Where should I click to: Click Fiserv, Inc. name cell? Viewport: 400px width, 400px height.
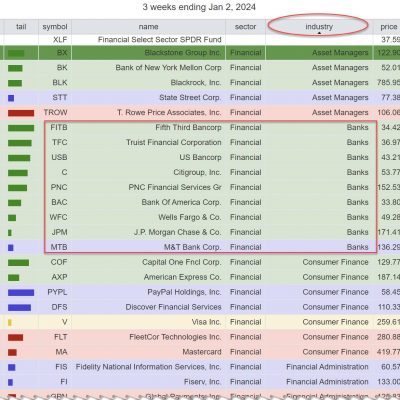(x=202, y=382)
